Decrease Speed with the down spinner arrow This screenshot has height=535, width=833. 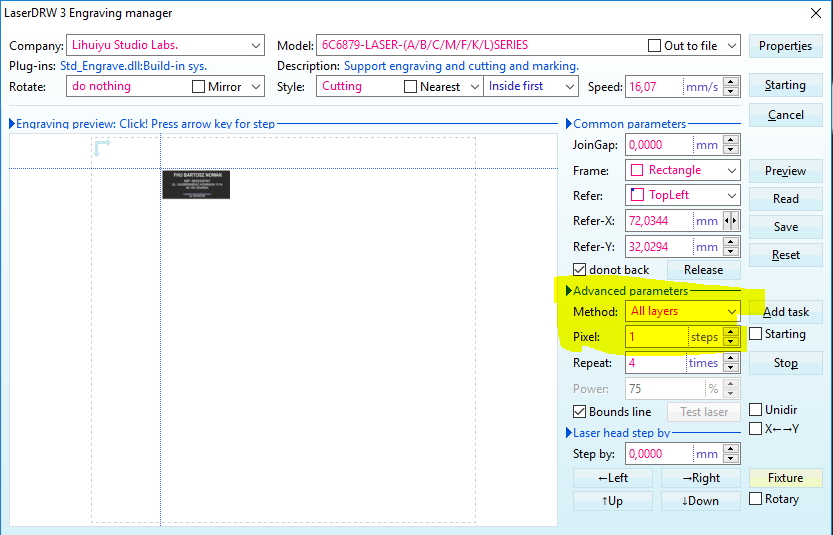click(732, 91)
